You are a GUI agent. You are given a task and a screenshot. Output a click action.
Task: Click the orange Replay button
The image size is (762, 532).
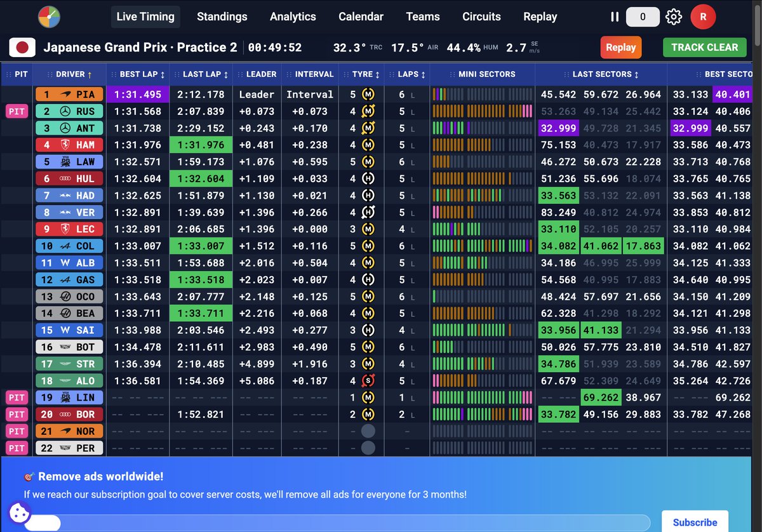(621, 48)
